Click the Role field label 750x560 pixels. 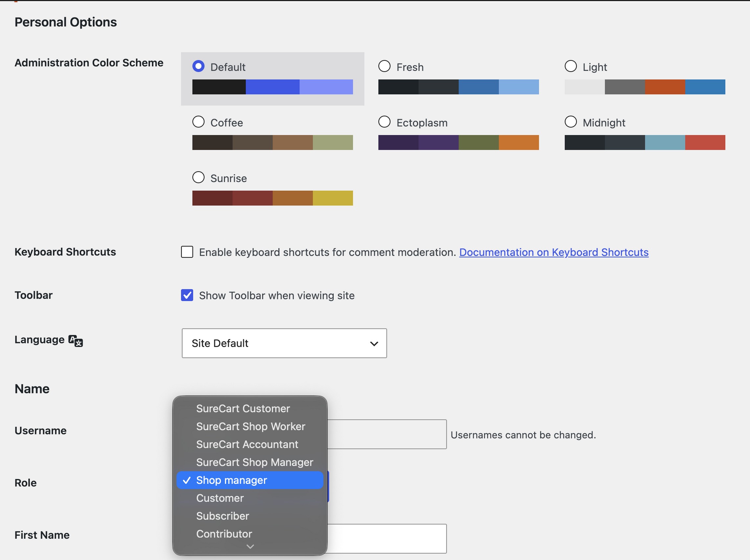(x=25, y=483)
